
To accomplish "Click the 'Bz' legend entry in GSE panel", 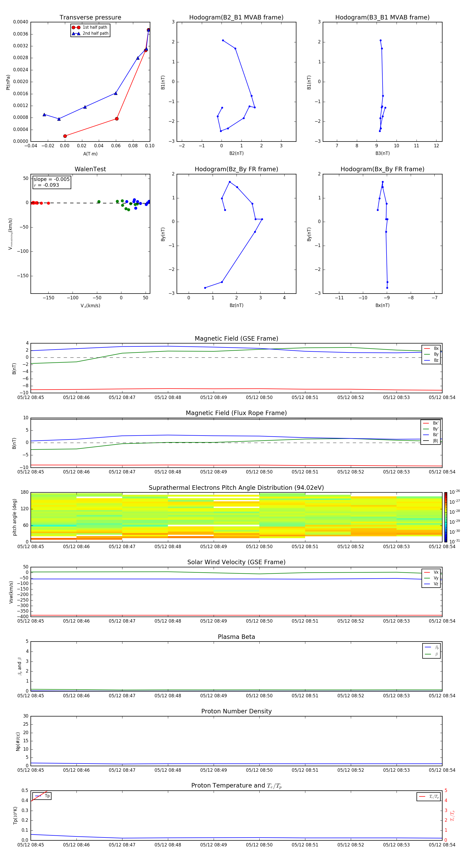I will [x=431, y=360].
